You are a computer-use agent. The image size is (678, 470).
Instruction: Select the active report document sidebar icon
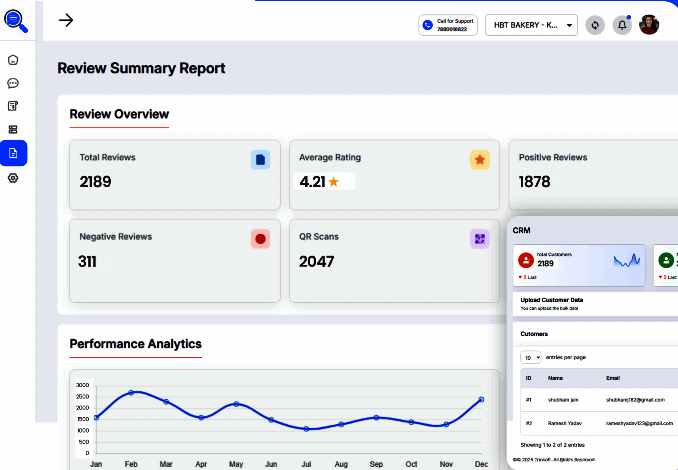tap(13, 153)
